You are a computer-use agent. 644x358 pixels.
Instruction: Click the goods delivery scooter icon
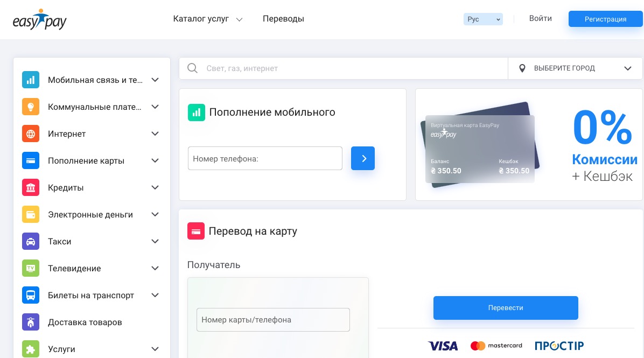(x=30, y=322)
